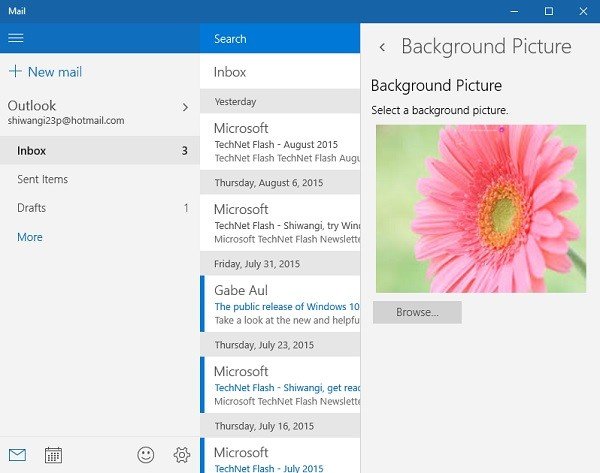This screenshot has height=473, width=600.
Task: Click the plus icon for New mail
Action: 15,72
